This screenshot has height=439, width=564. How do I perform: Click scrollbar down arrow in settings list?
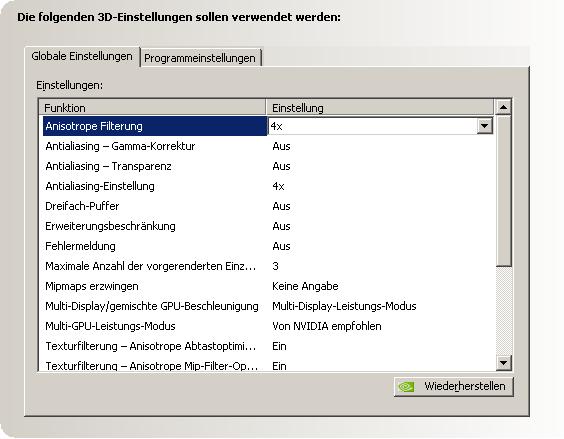click(503, 362)
